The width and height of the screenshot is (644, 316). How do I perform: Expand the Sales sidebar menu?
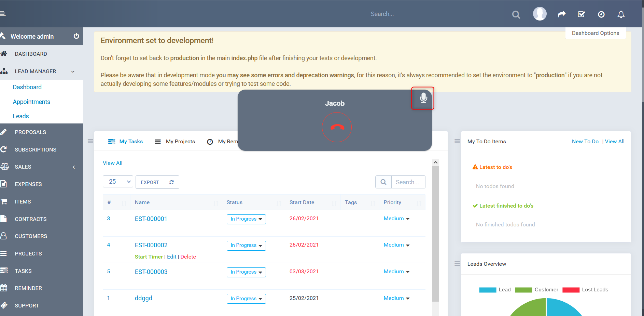23,167
